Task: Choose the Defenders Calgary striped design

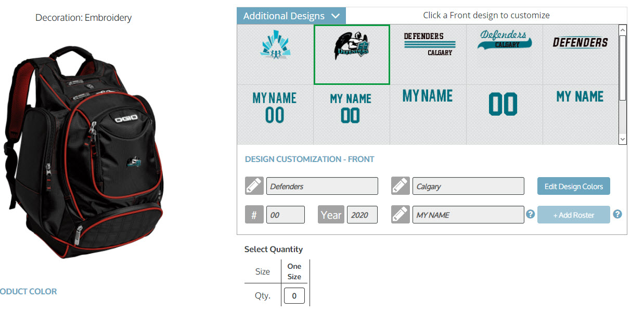Action: pos(428,44)
